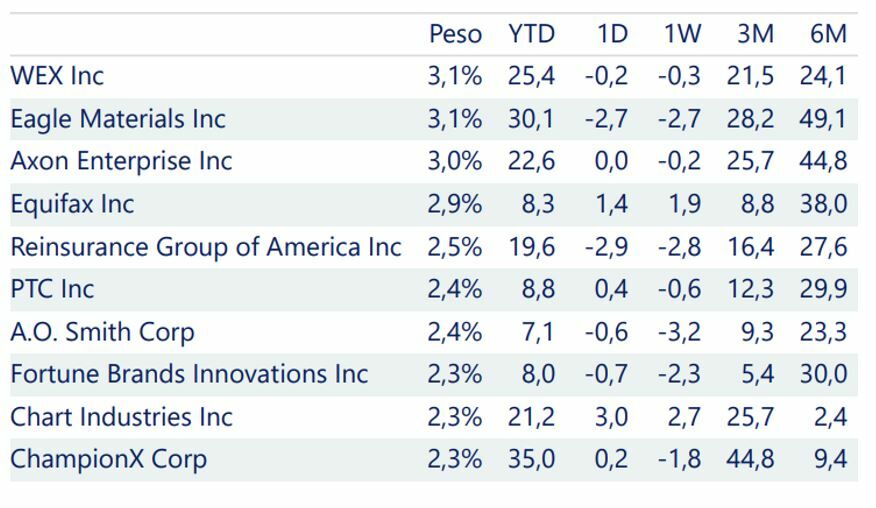Click the 6M column header
Screen dimensions: 876x508
(x=828, y=34)
